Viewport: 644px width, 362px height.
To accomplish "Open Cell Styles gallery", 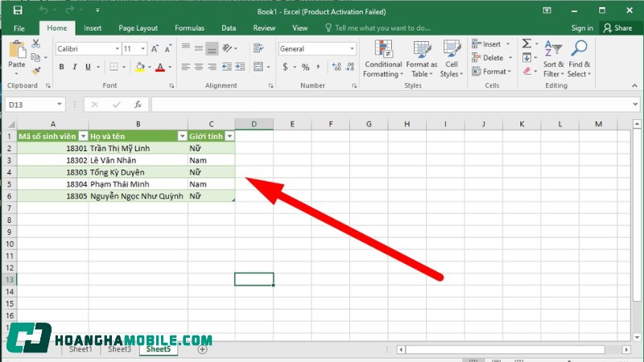I will (x=452, y=59).
